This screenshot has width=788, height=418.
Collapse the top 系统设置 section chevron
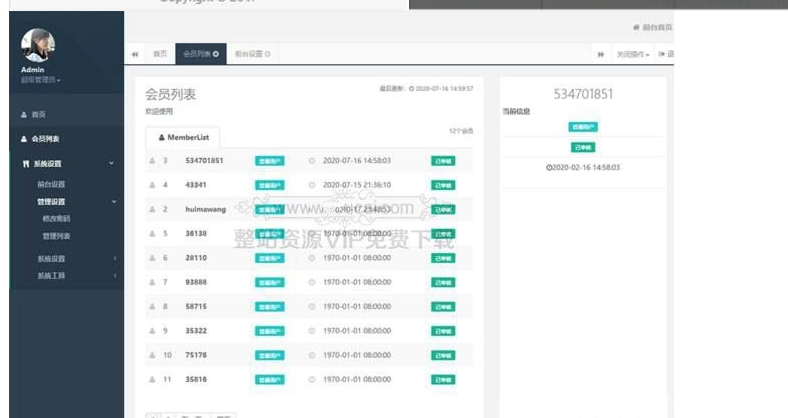(x=112, y=163)
